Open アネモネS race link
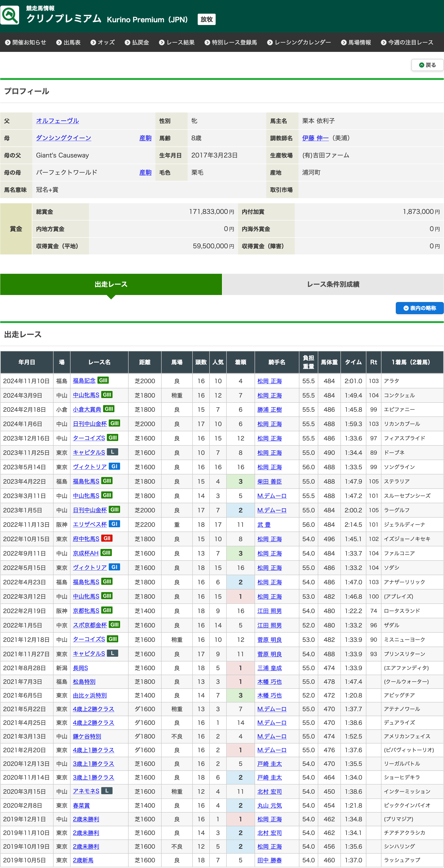This screenshot has width=444, height=868. point(86,791)
